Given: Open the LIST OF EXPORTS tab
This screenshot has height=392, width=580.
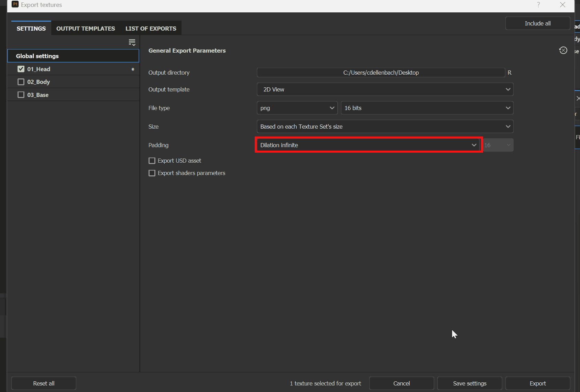Looking at the screenshot, I should tap(151, 28).
